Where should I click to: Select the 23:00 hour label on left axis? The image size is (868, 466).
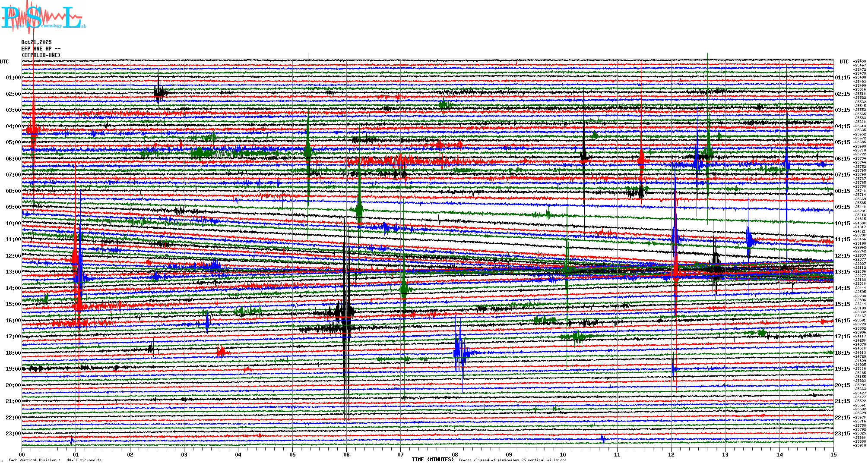[x=13, y=434]
